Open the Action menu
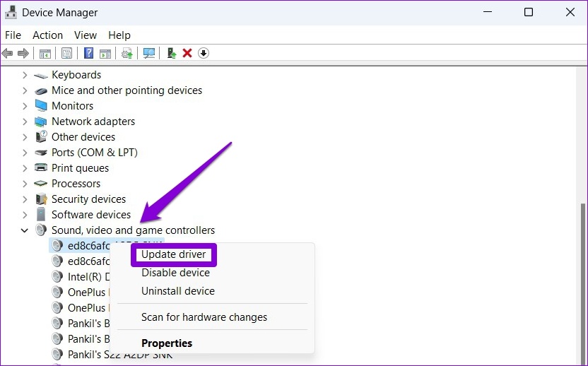 point(47,35)
